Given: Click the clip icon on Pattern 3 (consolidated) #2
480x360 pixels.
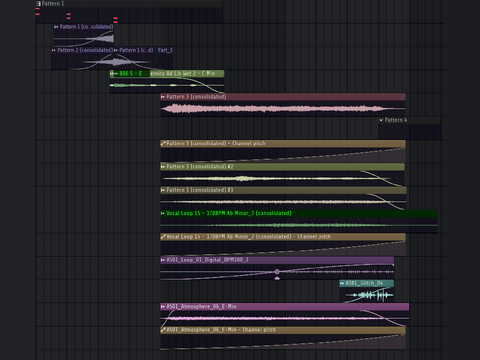Looking at the screenshot, I should click(x=163, y=167).
